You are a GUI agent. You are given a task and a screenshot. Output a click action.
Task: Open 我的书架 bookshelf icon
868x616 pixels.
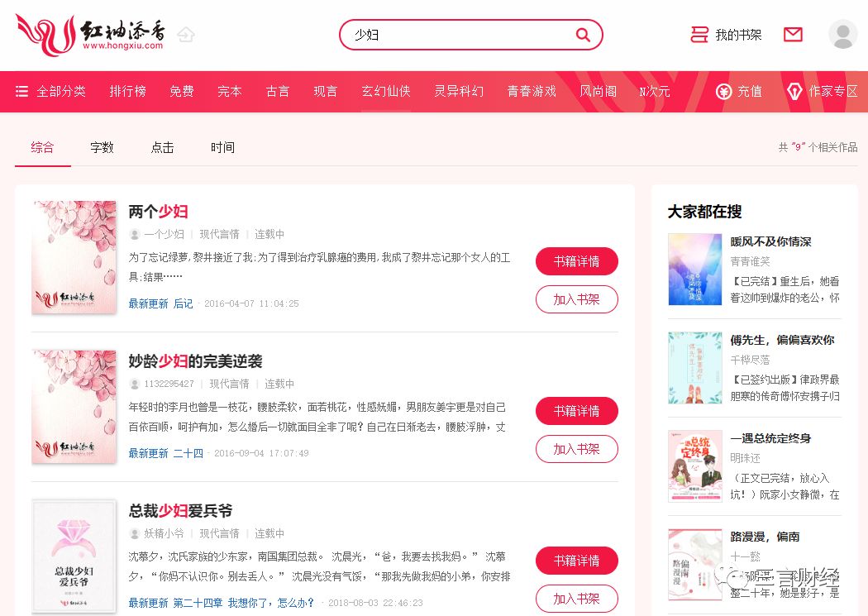tap(699, 35)
